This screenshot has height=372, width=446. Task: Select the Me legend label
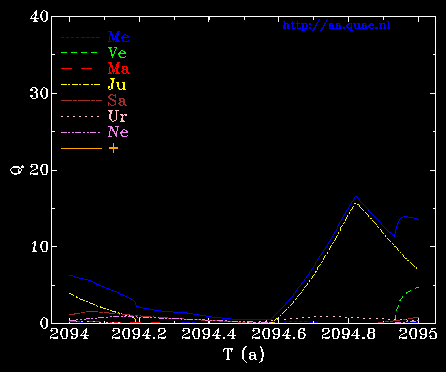118,37
